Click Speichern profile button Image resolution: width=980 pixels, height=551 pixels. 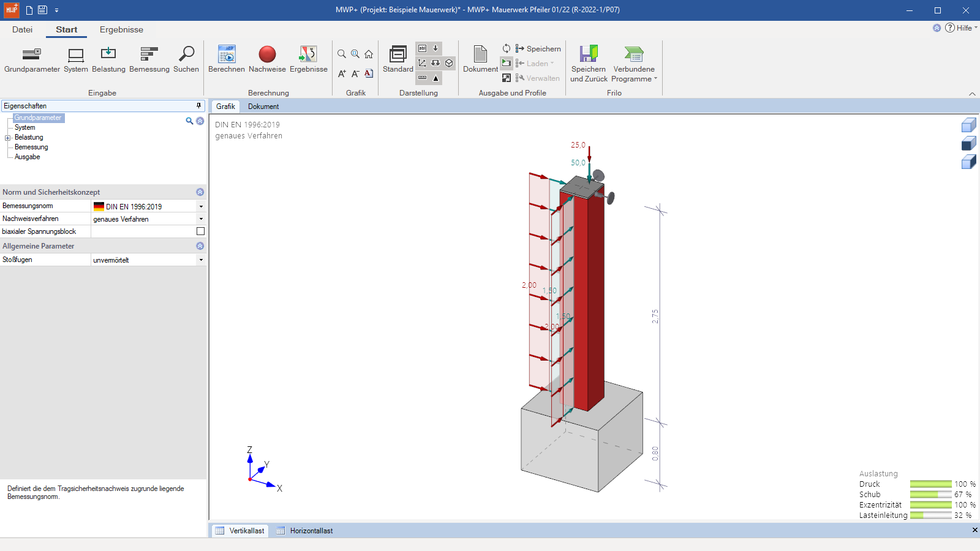pos(538,49)
